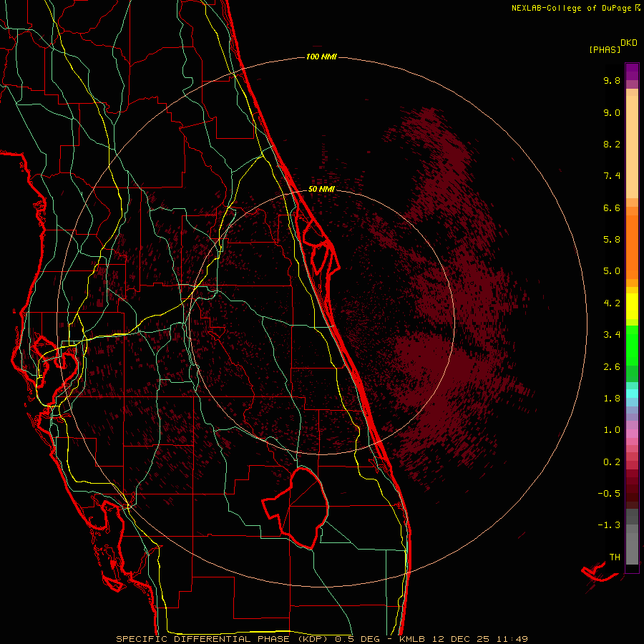
Task: Click the [PHAS] label above the color scale
Action: [x=605, y=50]
